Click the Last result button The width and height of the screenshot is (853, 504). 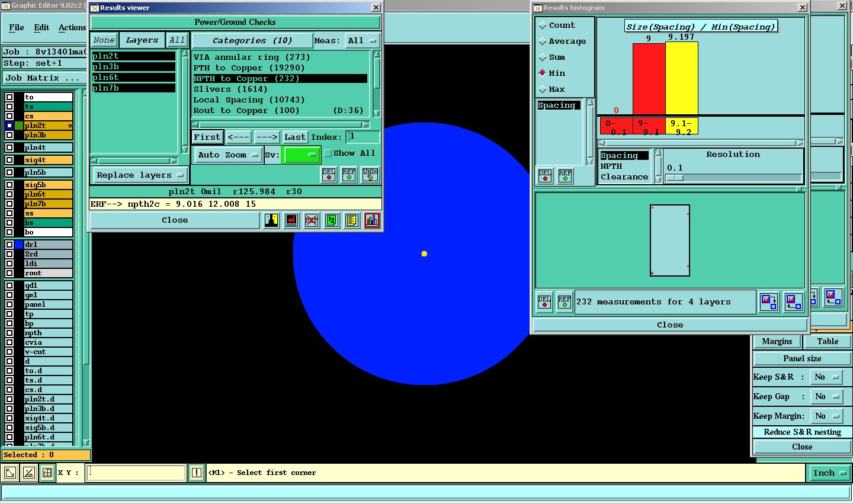(294, 137)
